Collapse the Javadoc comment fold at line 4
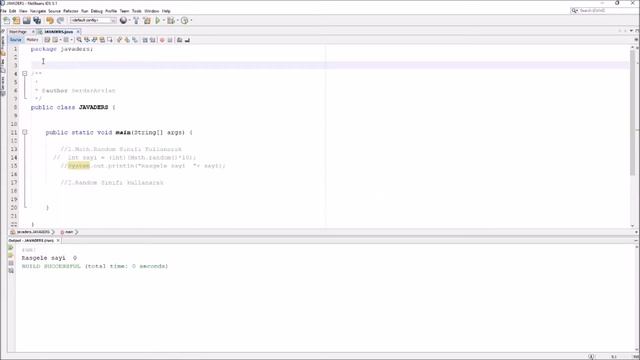The width and height of the screenshot is (640, 360). 24,73
